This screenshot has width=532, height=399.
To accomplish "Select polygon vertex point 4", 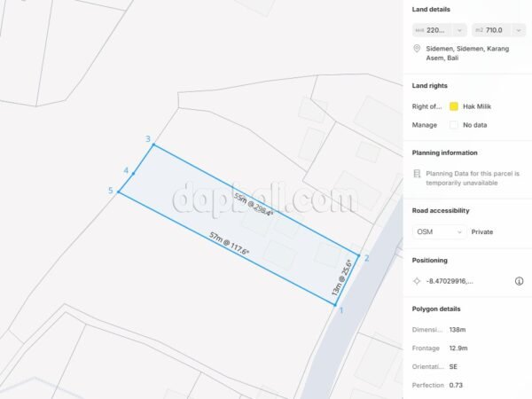I will [x=133, y=174].
